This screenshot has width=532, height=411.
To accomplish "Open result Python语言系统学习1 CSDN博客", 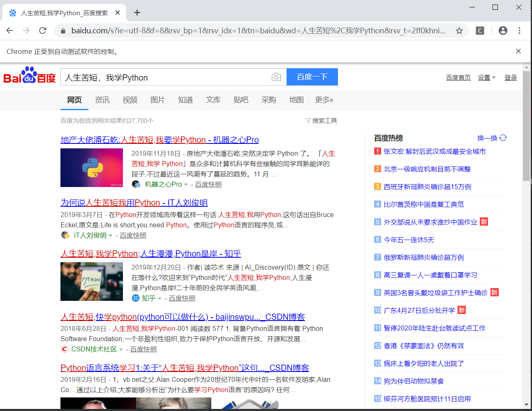I will point(185,368).
